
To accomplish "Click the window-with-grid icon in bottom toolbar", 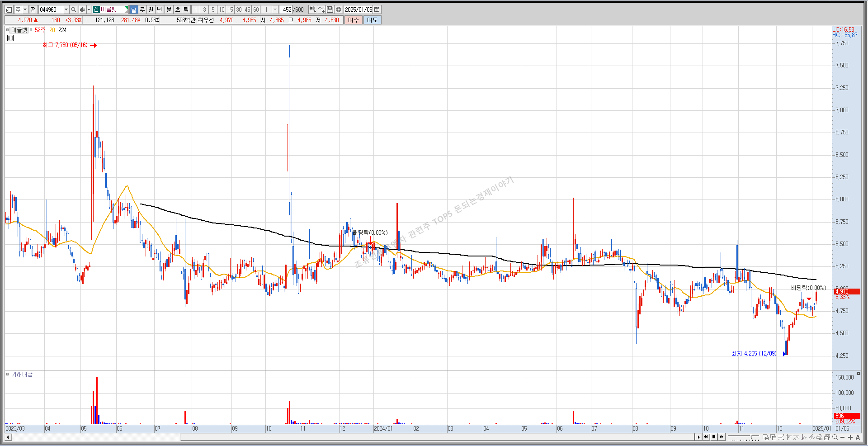I will (766, 437).
